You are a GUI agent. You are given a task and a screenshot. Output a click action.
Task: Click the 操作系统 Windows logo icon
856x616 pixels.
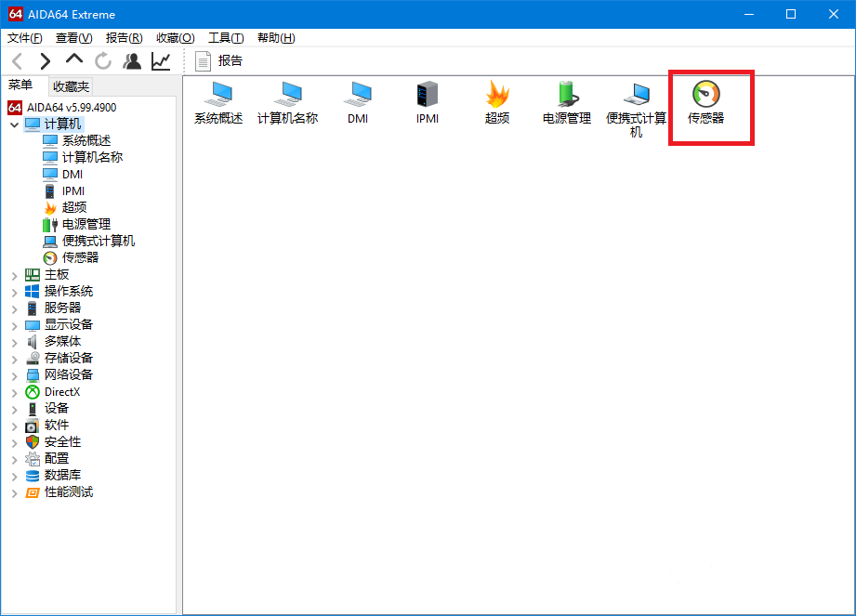pyautogui.click(x=33, y=292)
